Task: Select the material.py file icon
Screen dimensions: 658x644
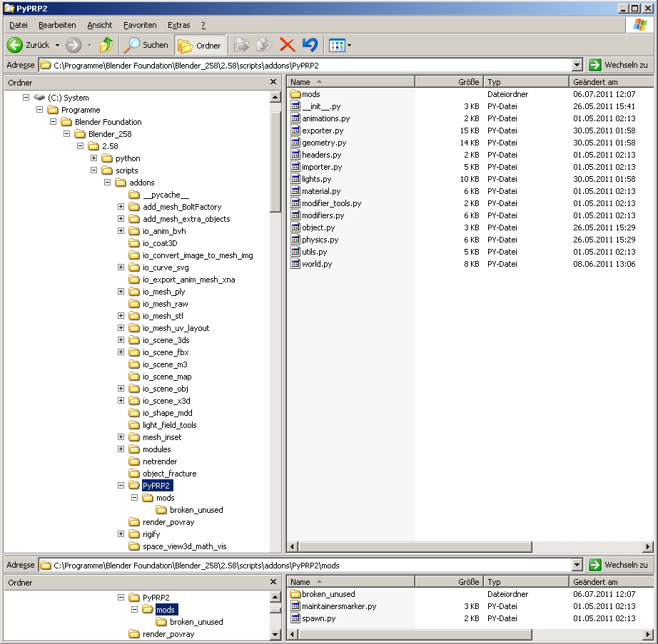Action: point(296,191)
